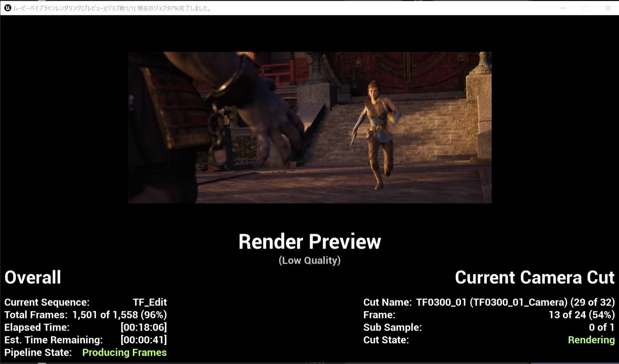The width and height of the screenshot is (619, 364).
Task: Click the Frame value 13 of 24 (54%)
Action: click(x=581, y=315)
